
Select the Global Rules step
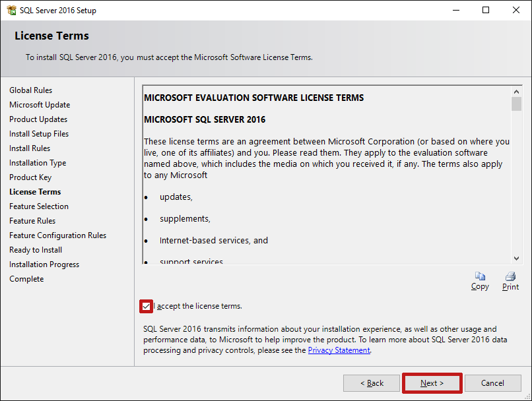pyautogui.click(x=30, y=90)
